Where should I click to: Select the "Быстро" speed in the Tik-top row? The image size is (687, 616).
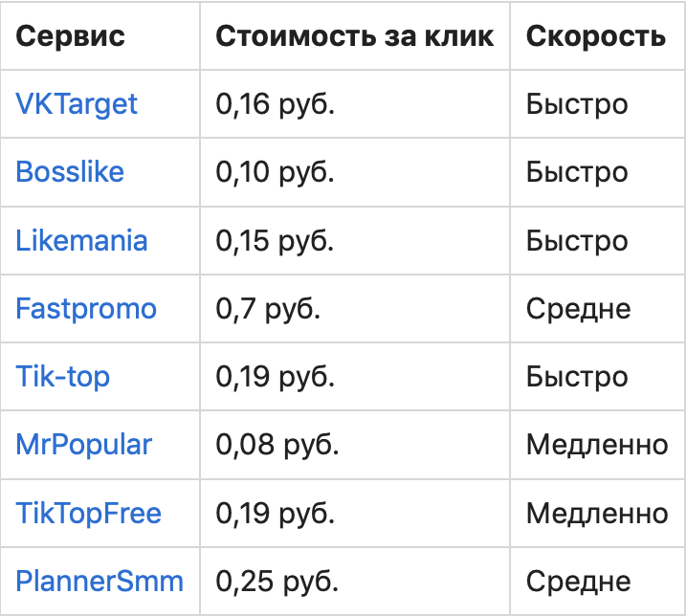(577, 377)
